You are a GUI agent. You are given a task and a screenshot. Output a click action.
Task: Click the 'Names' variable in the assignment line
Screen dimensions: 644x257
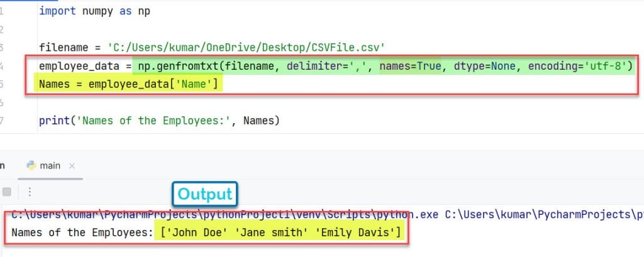coord(54,85)
